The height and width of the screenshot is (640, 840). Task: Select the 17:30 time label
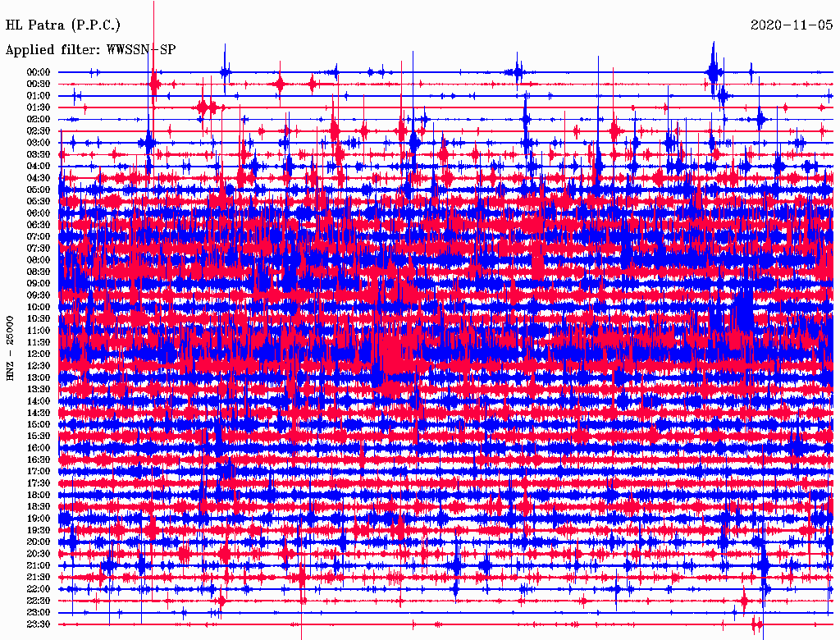click(39, 483)
